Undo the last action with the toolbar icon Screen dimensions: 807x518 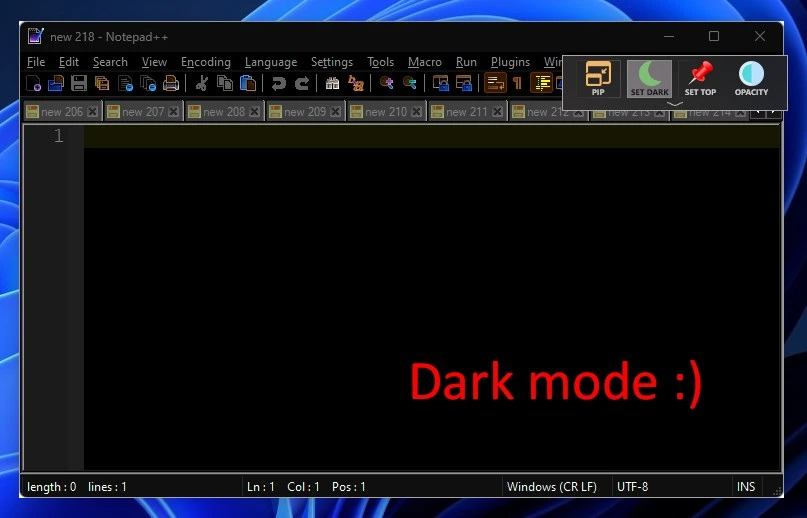point(278,83)
